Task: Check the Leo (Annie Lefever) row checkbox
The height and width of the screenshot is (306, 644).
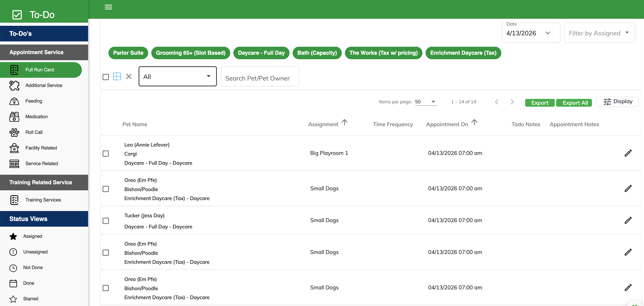Action: click(106, 154)
